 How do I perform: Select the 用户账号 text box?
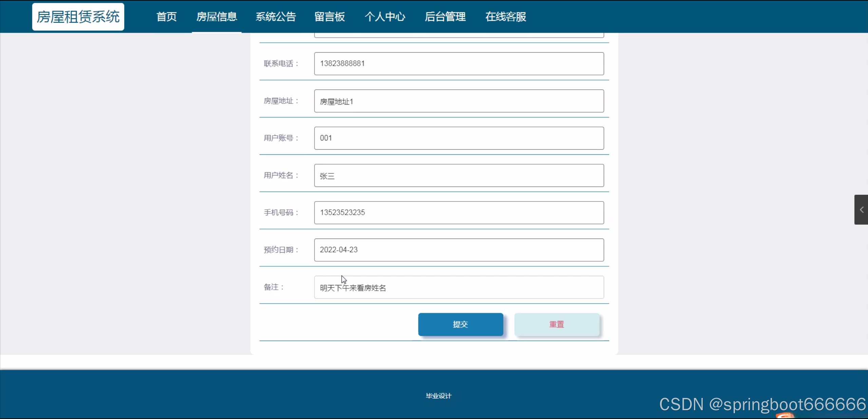pyautogui.click(x=459, y=138)
